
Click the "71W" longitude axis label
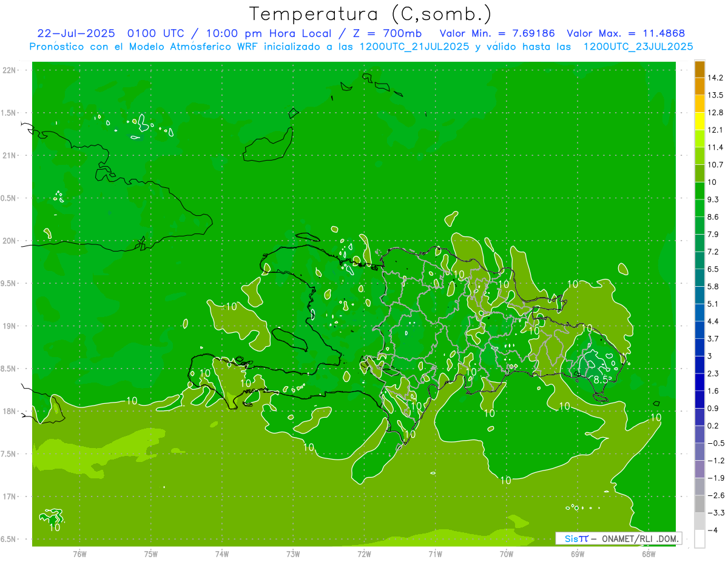point(435,554)
